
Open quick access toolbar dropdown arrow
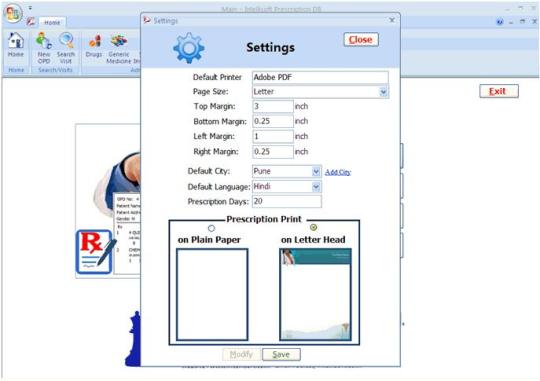(30, 8)
